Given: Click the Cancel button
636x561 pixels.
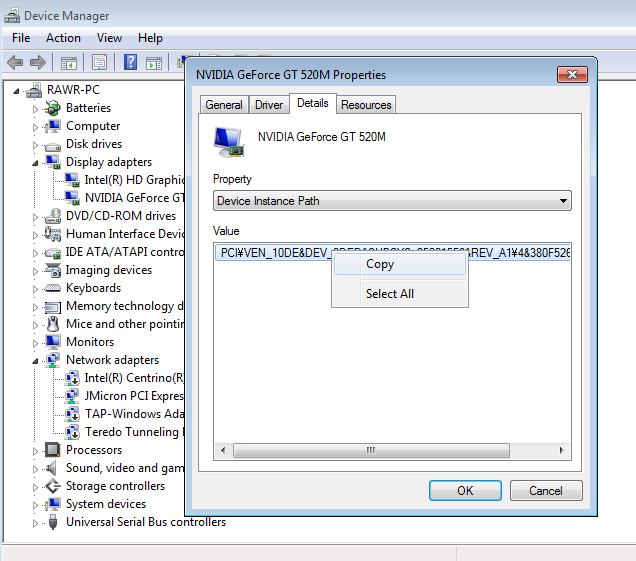Looking at the screenshot, I should tap(546, 490).
